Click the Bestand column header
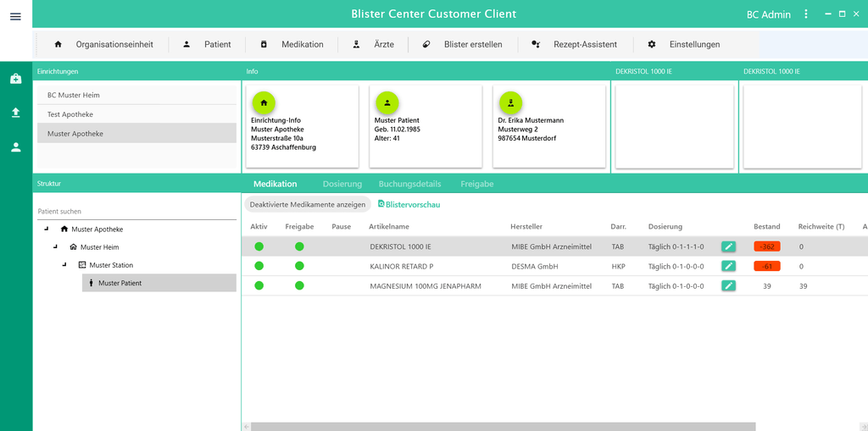This screenshot has width=868, height=431. coord(766,226)
